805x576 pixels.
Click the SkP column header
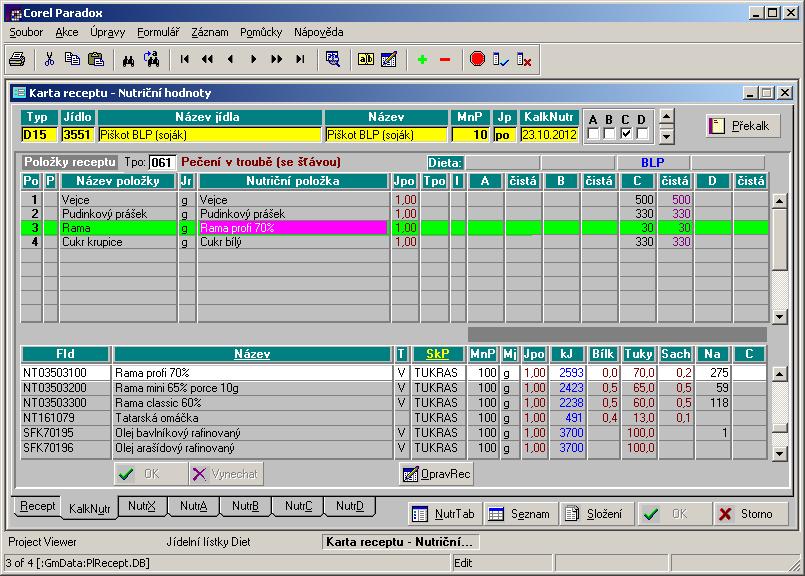pyautogui.click(x=438, y=354)
